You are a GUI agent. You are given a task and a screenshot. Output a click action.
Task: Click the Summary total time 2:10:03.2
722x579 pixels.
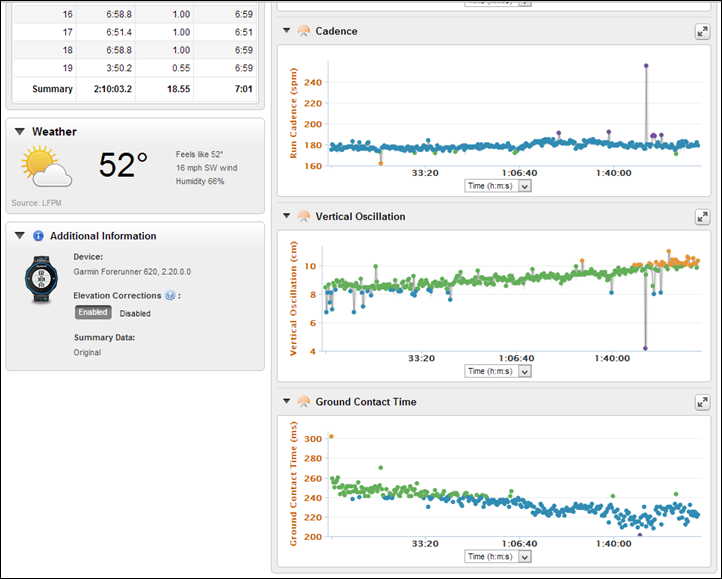(x=112, y=89)
